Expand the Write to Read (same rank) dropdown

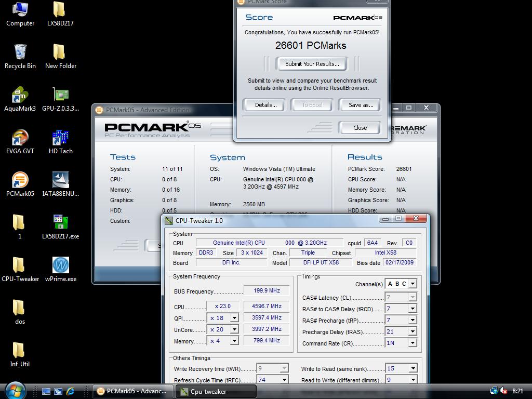click(x=413, y=368)
